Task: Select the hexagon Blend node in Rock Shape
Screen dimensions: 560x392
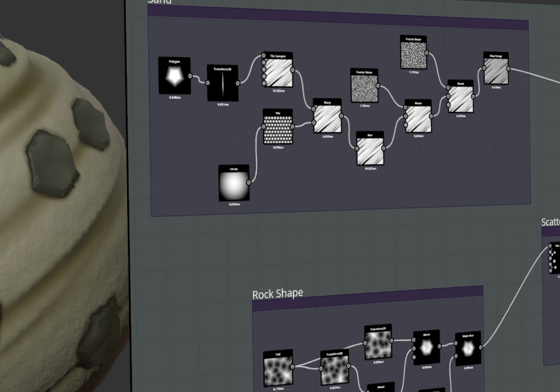Action: click(x=426, y=347)
